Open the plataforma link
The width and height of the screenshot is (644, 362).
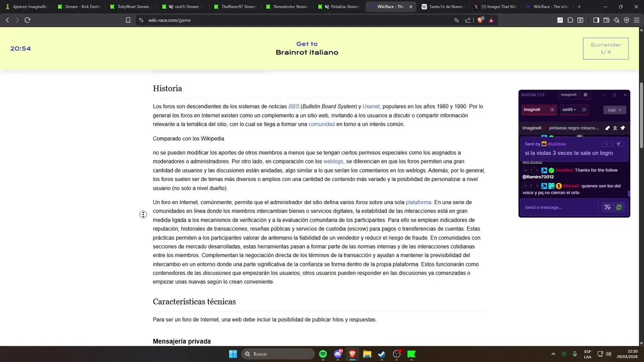tap(419, 202)
